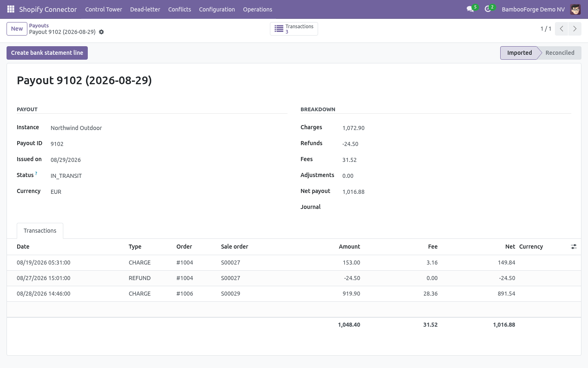Sort by the Date column header
Viewport: 588px width, 368px height.
coord(23,247)
